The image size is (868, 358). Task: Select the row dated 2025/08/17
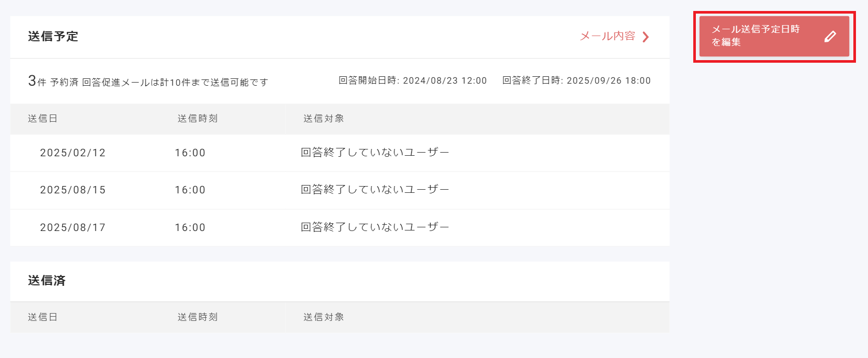coord(73,227)
